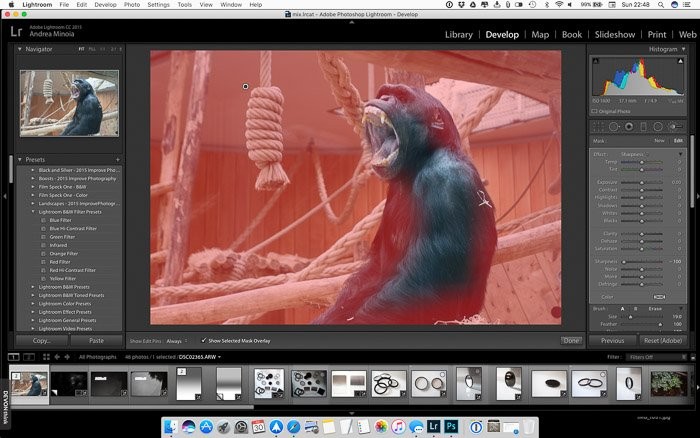Open Show Edit Pins dropdown
This screenshot has height=438, width=700.
point(177,341)
